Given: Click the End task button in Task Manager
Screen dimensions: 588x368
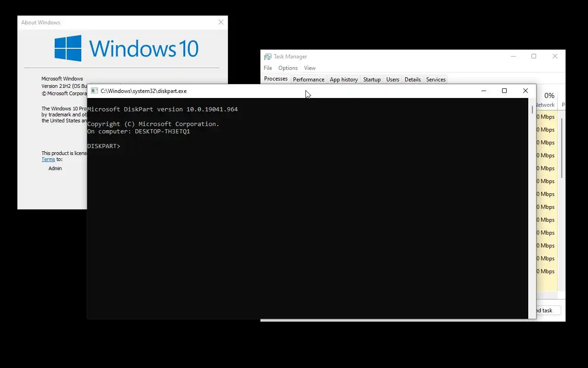Looking at the screenshot, I should click(548, 310).
